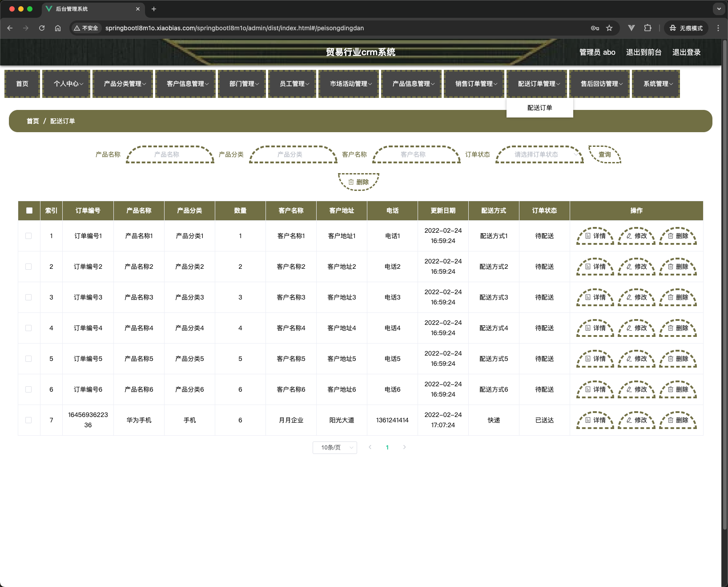This screenshot has width=728, height=587.
Task: Click the 管理员 abo header text
Action: coord(597,52)
